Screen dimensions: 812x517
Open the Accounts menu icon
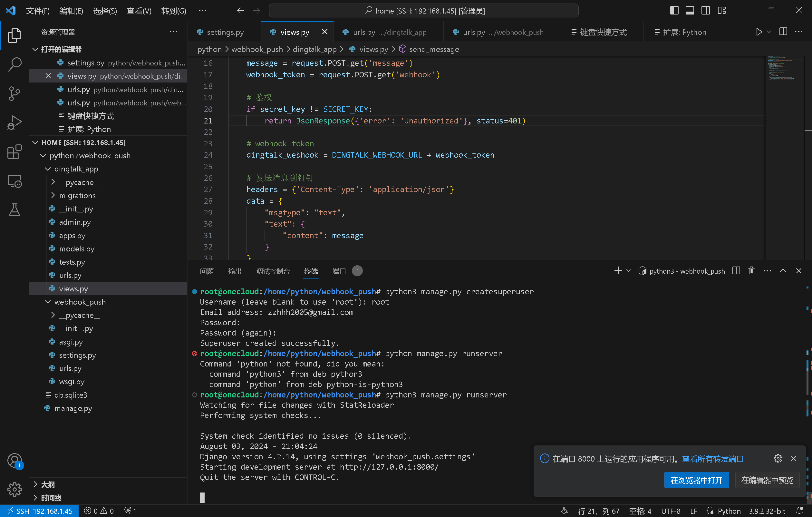pos(15,460)
